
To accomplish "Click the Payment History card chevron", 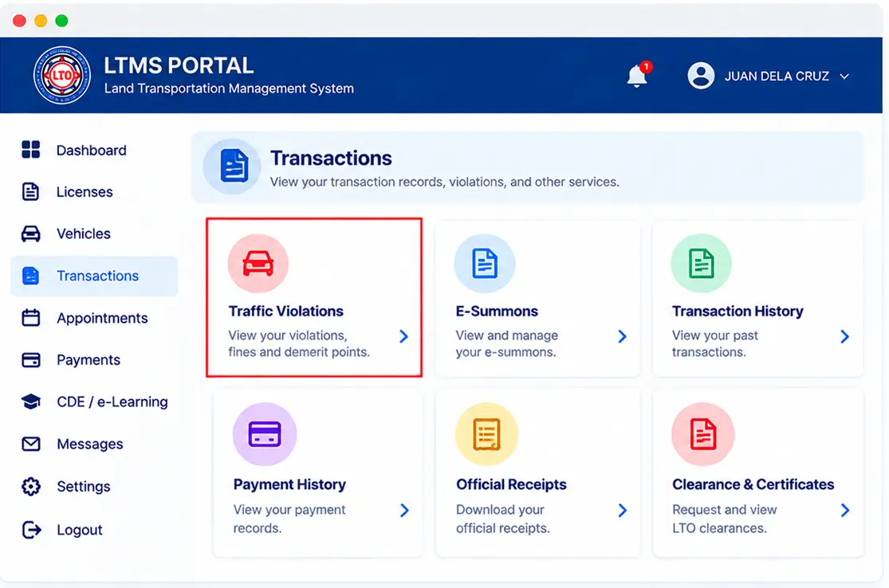I will 404,511.
